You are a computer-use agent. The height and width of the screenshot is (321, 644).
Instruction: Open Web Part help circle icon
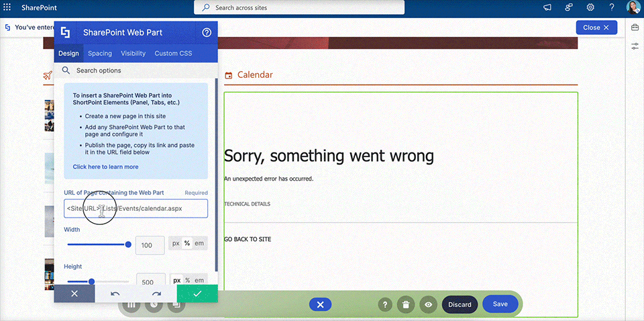[x=207, y=32]
